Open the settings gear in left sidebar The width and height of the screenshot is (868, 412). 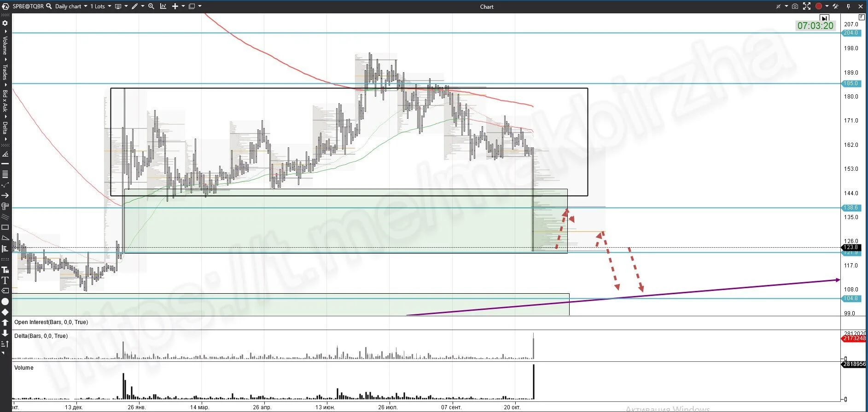coord(5,23)
